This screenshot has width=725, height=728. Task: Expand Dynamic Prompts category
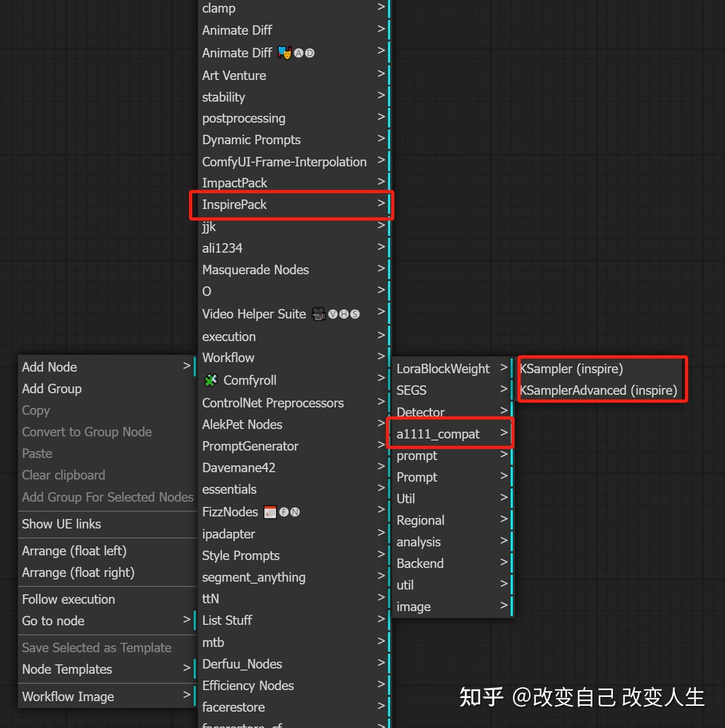pos(294,140)
